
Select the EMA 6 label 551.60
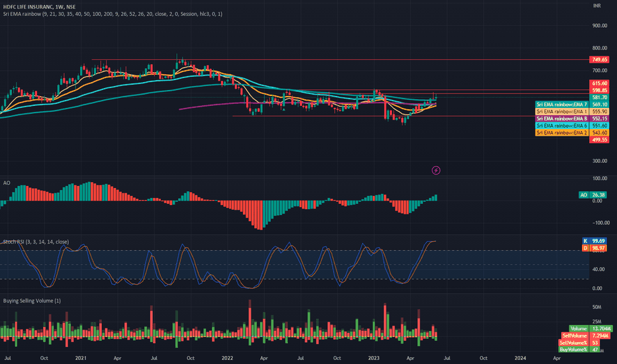572,126
